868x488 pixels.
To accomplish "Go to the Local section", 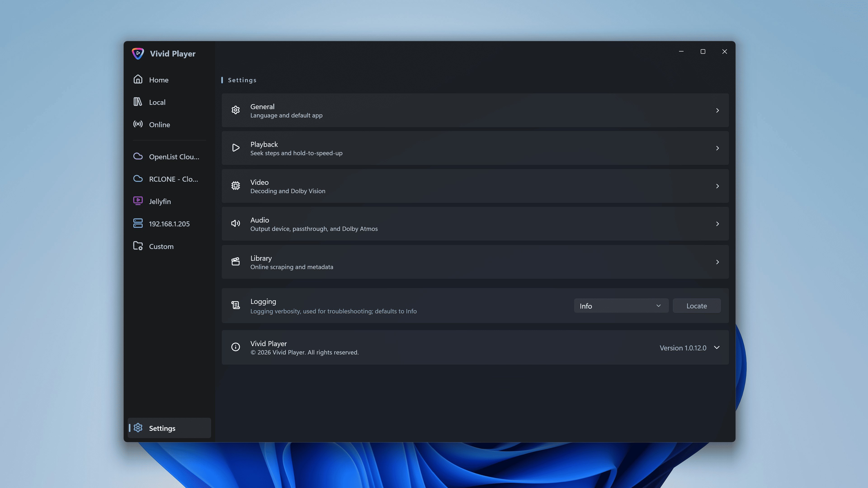I will (x=170, y=102).
